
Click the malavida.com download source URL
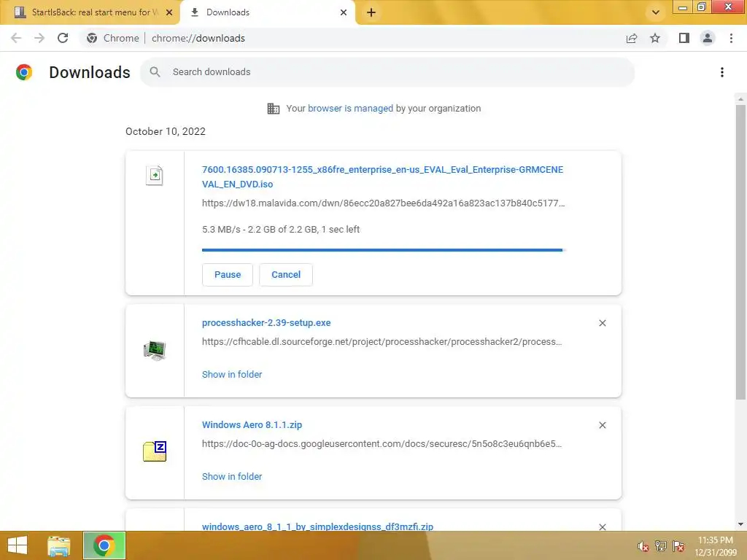pyautogui.click(x=384, y=203)
